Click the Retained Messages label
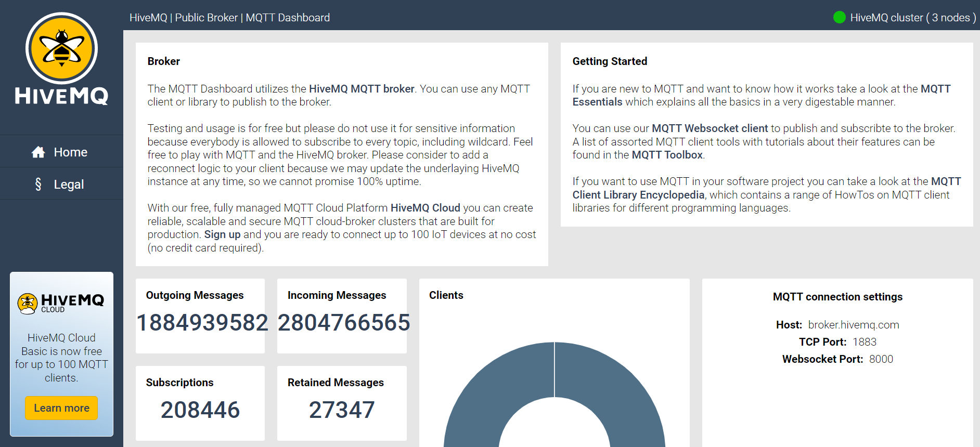The height and width of the screenshot is (447, 980). [x=336, y=383]
